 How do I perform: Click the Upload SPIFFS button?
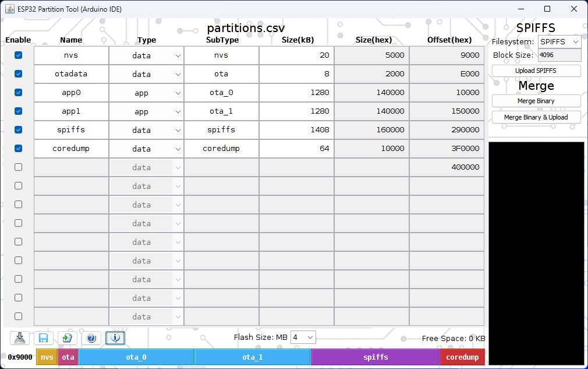click(536, 71)
